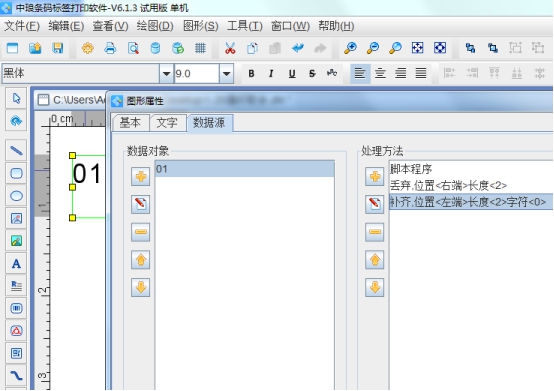Select the Rounded Rectangle tool
The height and width of the screenshot is (391, 554).
tap(16, 173)
